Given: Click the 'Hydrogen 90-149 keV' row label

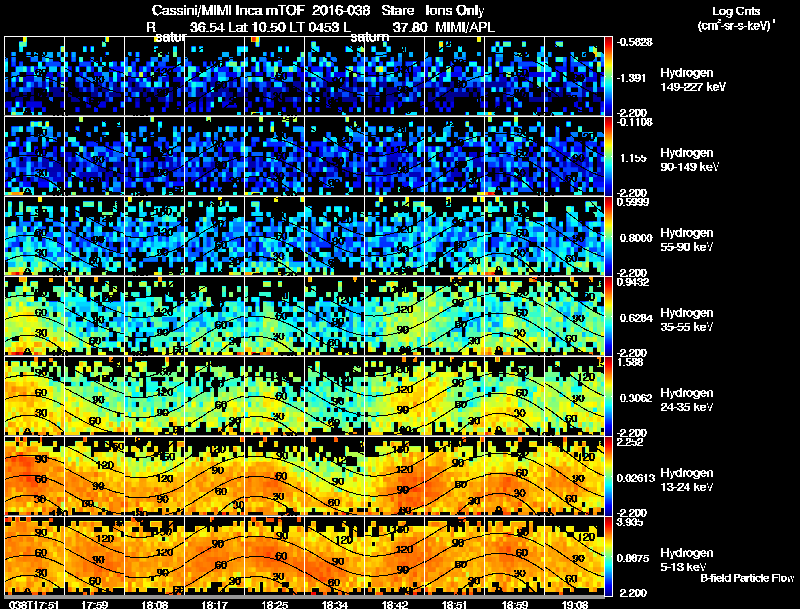Looking at the screenshot, I should (x=690, y=160).
